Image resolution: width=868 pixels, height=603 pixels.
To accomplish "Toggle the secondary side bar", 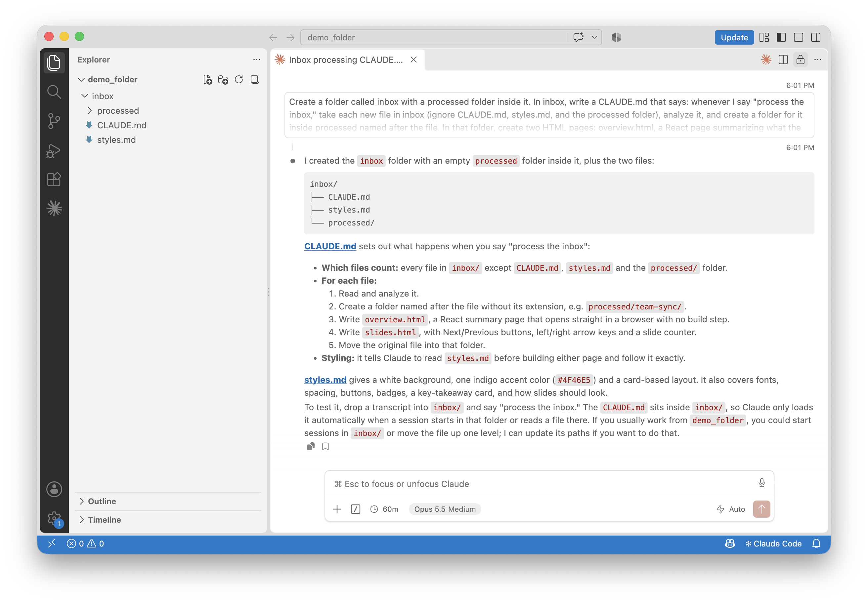I will [x=816, y=37].
